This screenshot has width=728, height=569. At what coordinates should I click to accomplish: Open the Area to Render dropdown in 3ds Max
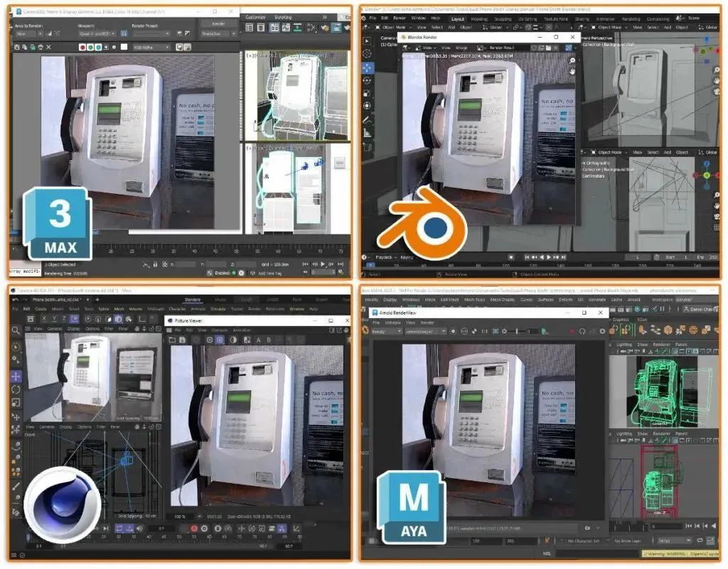(28, 34)
